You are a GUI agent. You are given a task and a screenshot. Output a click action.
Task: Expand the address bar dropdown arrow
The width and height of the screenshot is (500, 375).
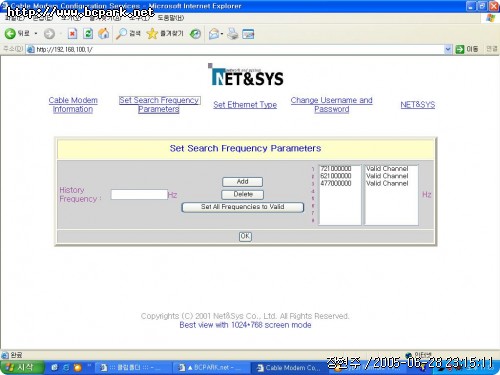(x=448, y=49)
